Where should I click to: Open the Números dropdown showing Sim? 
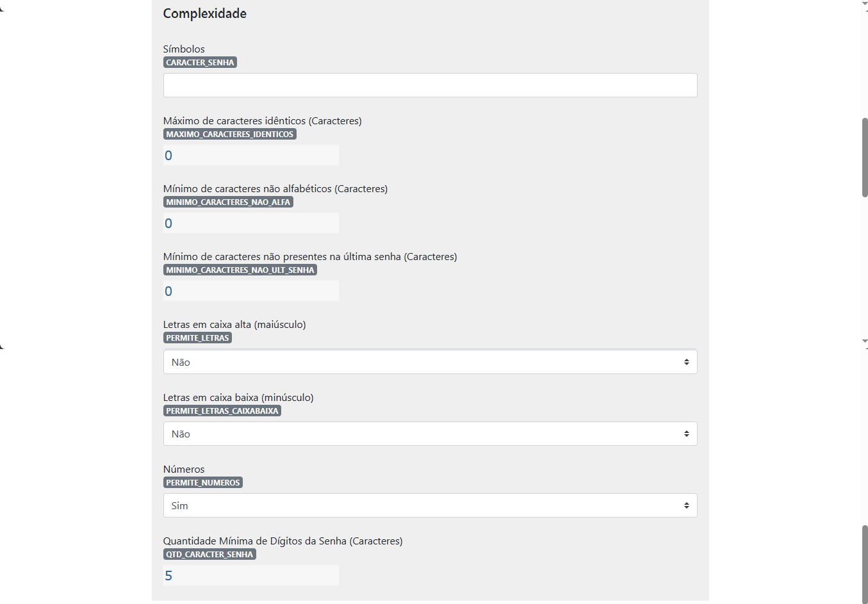point(430,505)
